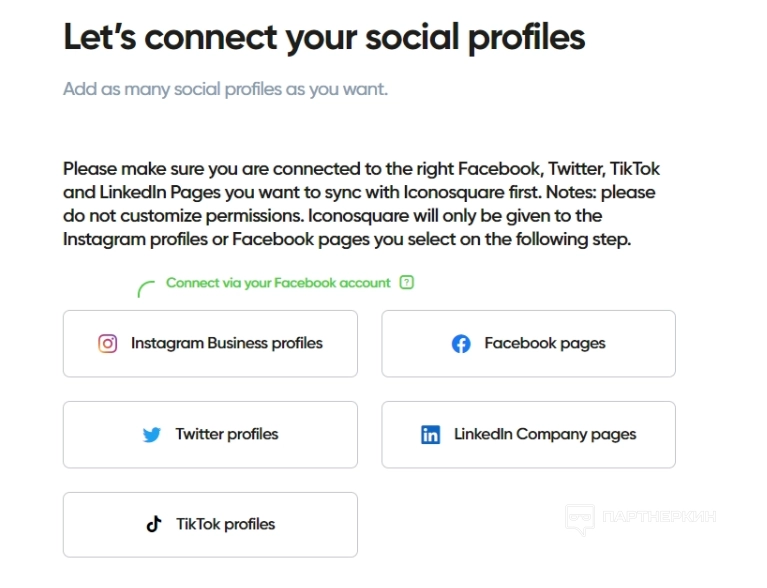
Task: Click the TikTok logo icon
Action: 154,524
